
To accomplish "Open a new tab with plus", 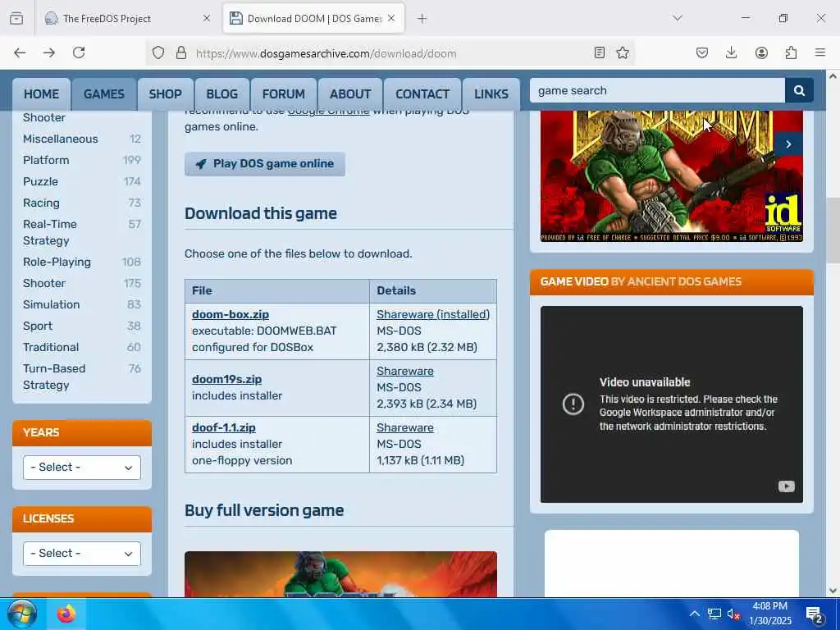I will [422, 18].
